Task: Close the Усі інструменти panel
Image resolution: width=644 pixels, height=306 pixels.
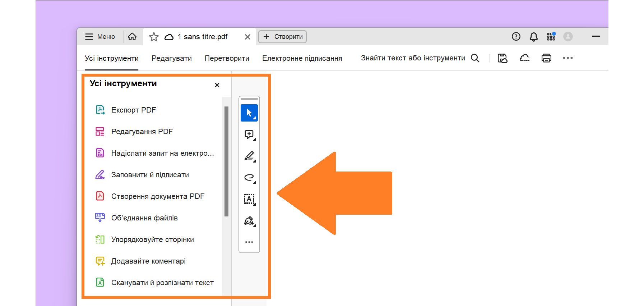Action: (x=217, y=85)
